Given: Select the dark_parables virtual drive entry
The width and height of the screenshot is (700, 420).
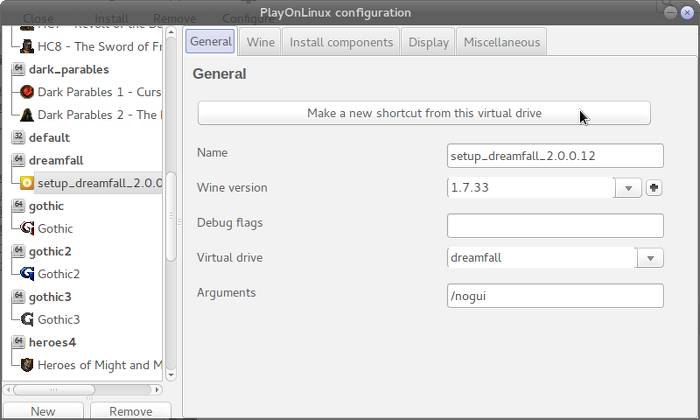Looking at the screenshot, I should coord(69,69).
